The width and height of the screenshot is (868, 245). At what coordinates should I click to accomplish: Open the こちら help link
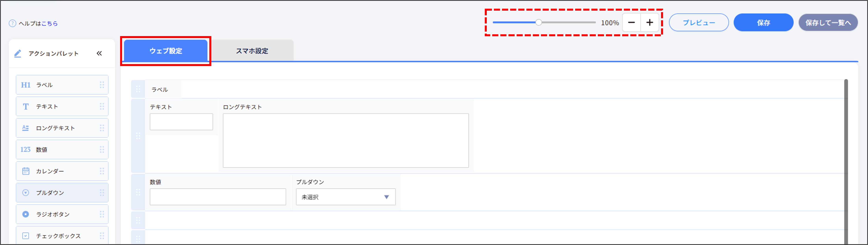pos(50,24)
